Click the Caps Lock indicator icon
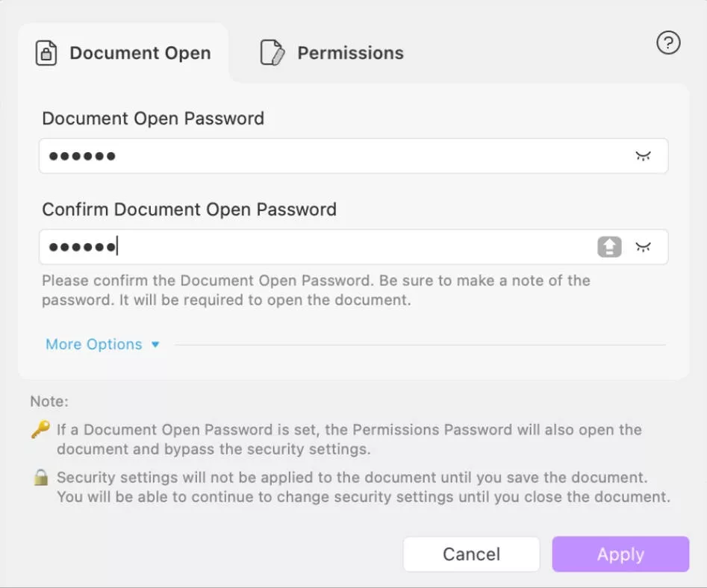 coord(609,247)
